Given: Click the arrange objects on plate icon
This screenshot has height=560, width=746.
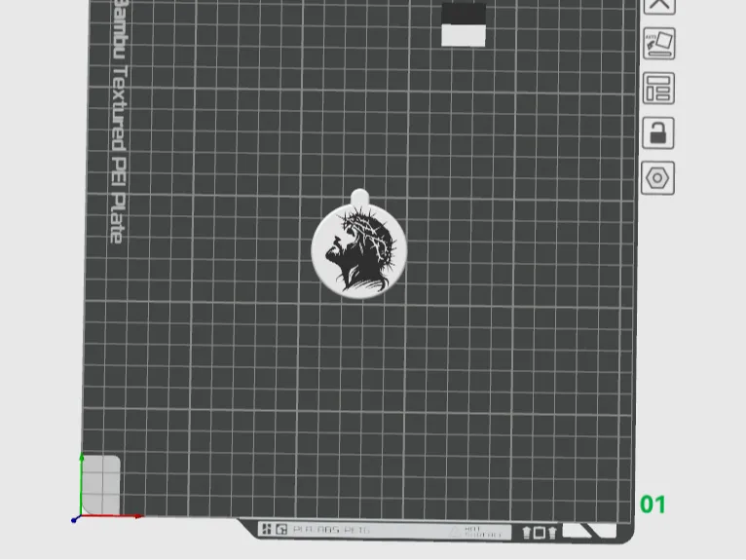Looking at the screenshot, I should click(658, 89).
